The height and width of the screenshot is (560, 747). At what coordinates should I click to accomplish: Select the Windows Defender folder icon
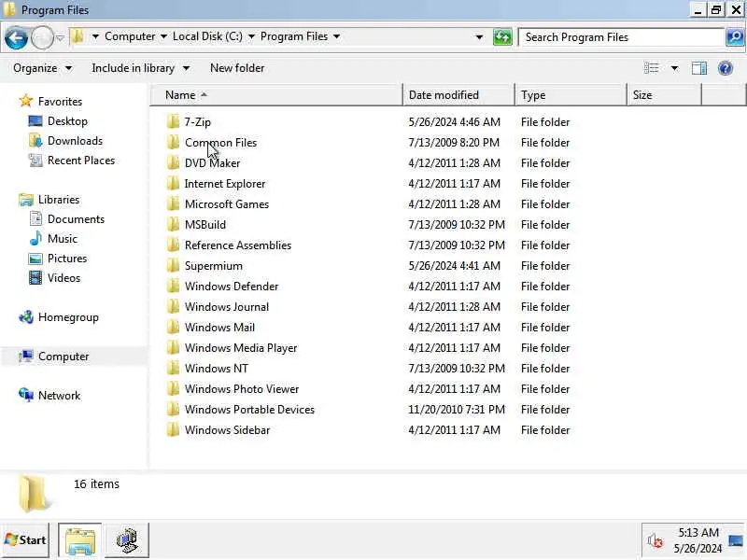tap(173, 287)
